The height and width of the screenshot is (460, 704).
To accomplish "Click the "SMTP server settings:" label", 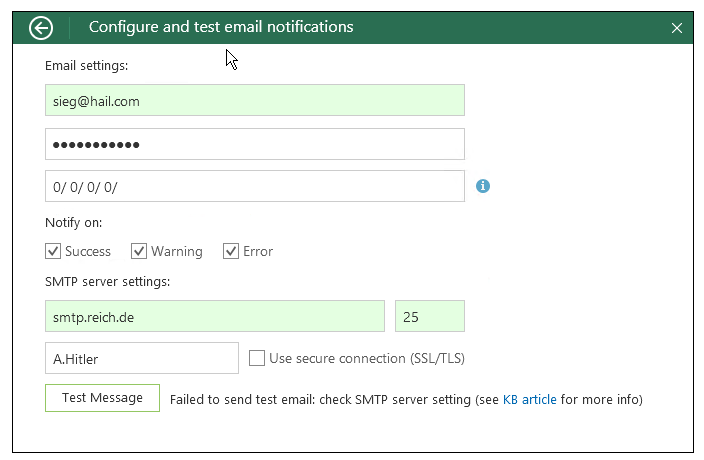I will 108,282.
